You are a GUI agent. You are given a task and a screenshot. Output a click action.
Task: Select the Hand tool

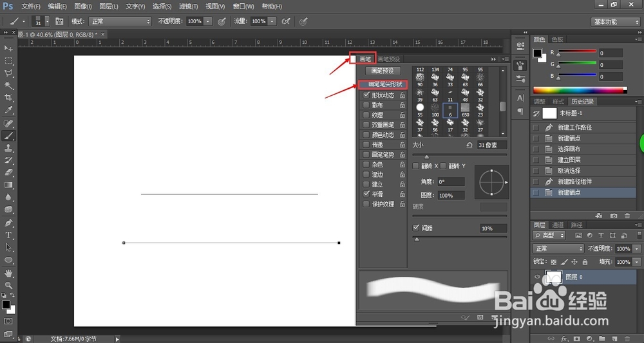[8, 273]
